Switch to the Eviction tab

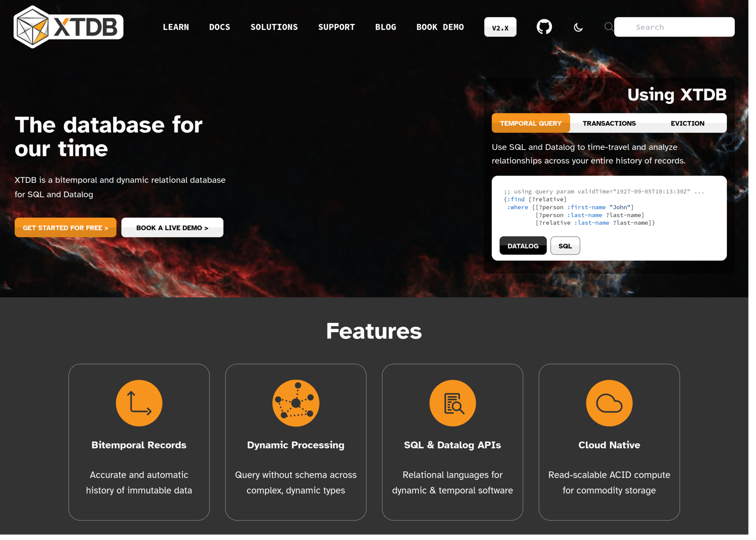(x=688, y=123)
